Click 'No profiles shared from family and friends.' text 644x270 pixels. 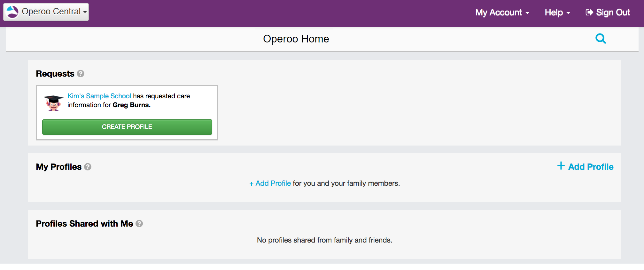pyautogui.click(x=325, y=240)
